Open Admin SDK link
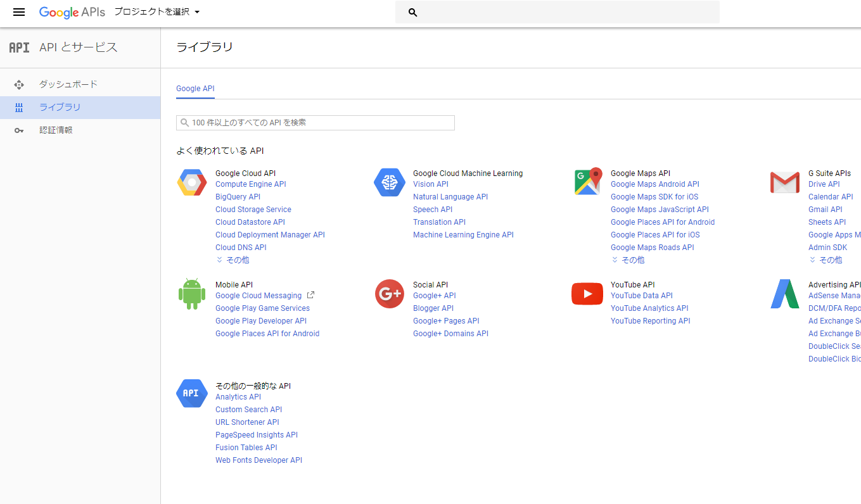 tap(828, 248)
